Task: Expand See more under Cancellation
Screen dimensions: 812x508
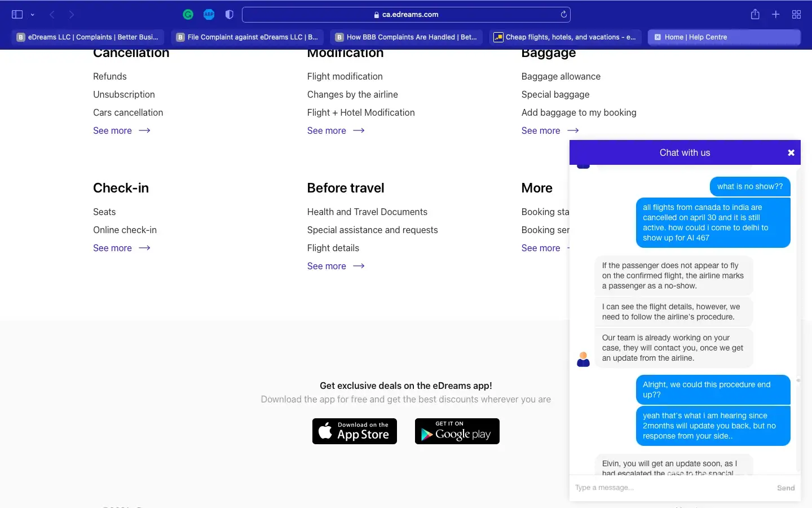Action: point(121,130)
